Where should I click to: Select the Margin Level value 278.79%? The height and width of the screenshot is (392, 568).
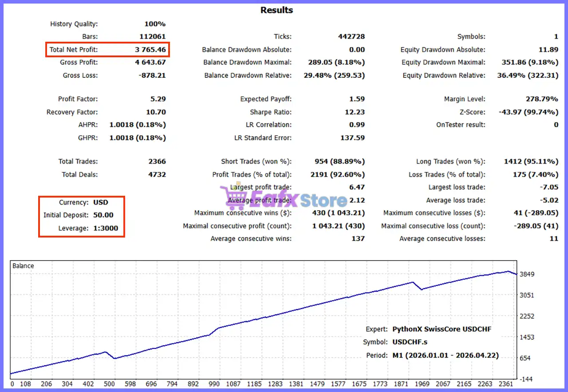(x=543, y=99)
